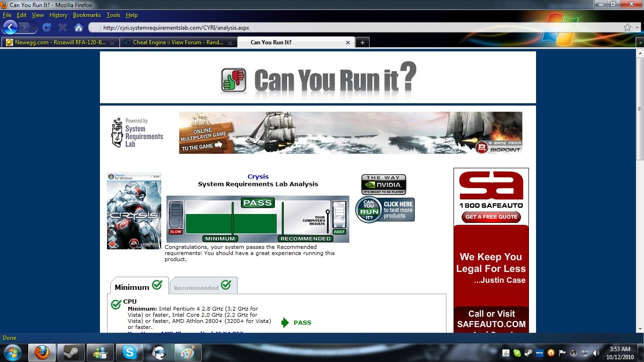Switch to the Cheat Engine forum tab
The height and width of the screenshot is (362, 644).
[178, 42]
